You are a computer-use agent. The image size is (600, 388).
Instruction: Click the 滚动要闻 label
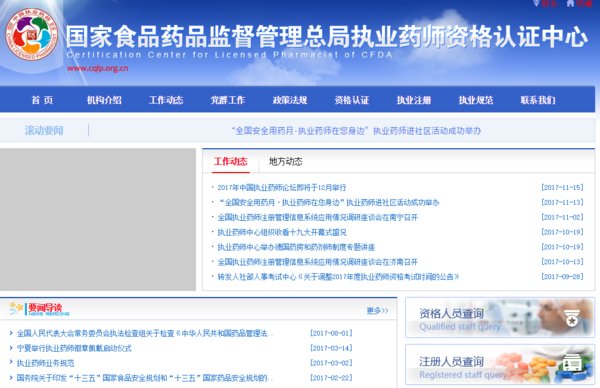pyautogui.click(x=44, y=130)
